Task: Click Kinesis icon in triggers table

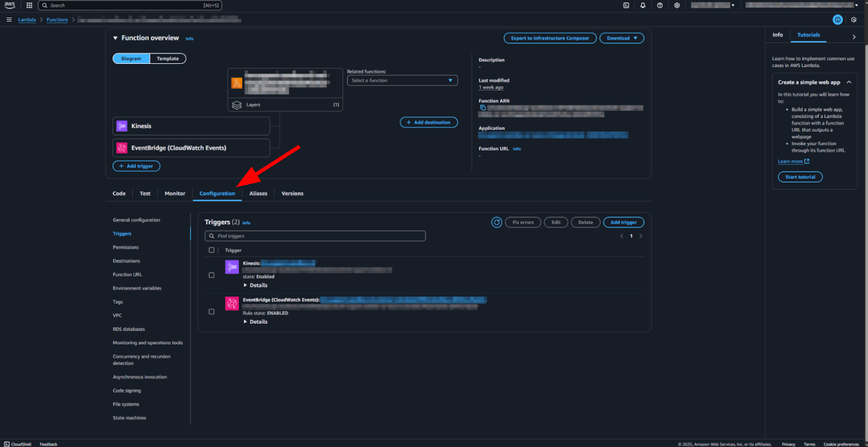Action: pyautogui.click(x=232, y=267)
